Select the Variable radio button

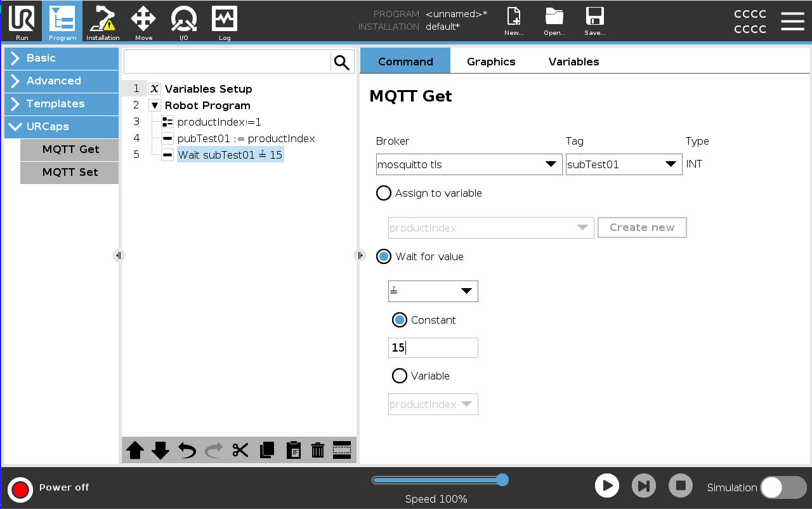click(x=400, y=376)
